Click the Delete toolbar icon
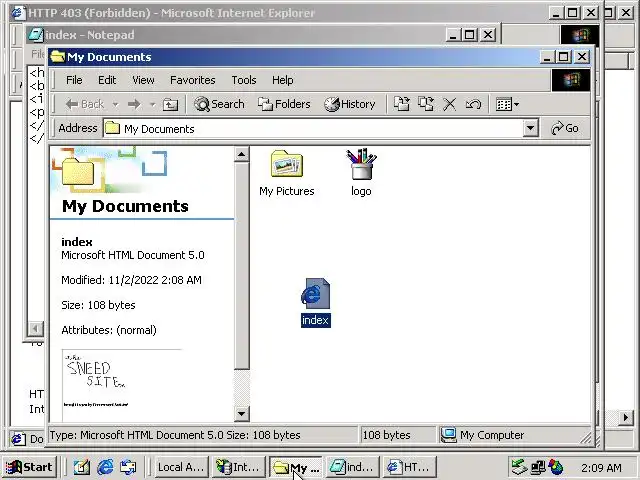Screen dimensions: 640x480 click(x=450, y=104)
